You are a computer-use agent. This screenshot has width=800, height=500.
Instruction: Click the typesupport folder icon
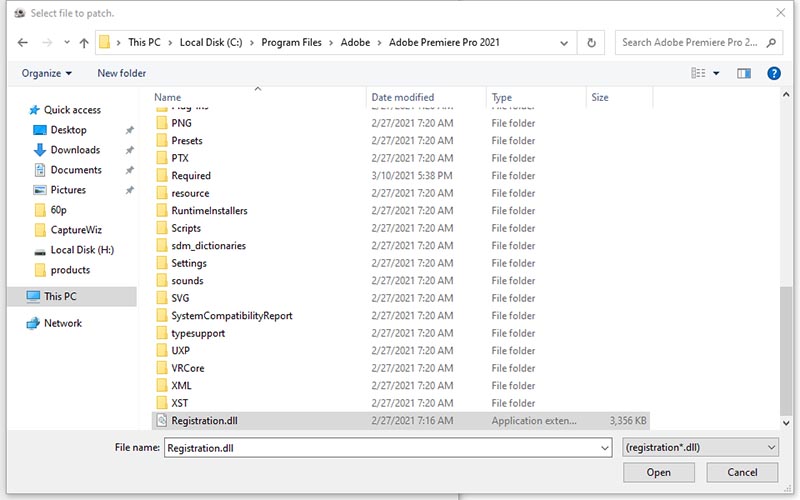(x=162, y=333)
